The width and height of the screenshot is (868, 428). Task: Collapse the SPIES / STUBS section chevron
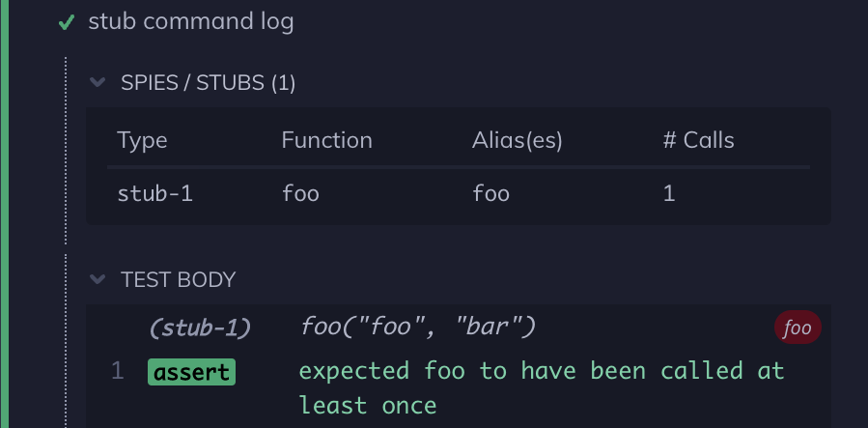tap(97, 83)
